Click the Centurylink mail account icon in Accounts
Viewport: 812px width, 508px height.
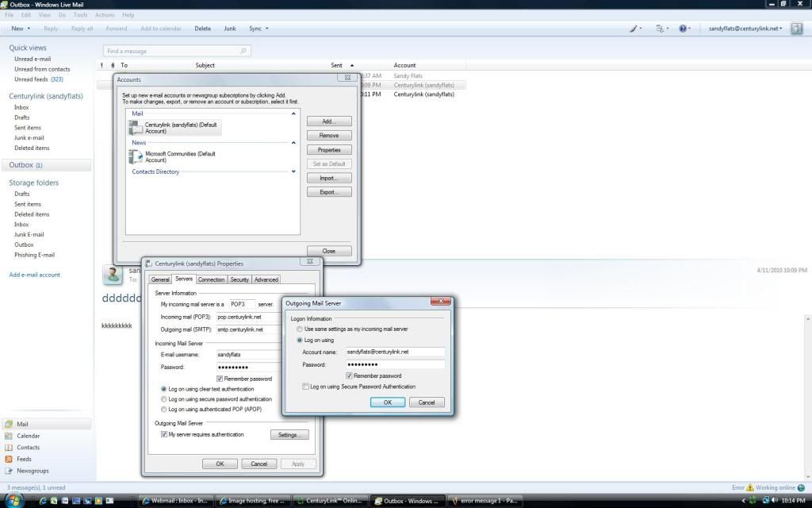[136, 128]
